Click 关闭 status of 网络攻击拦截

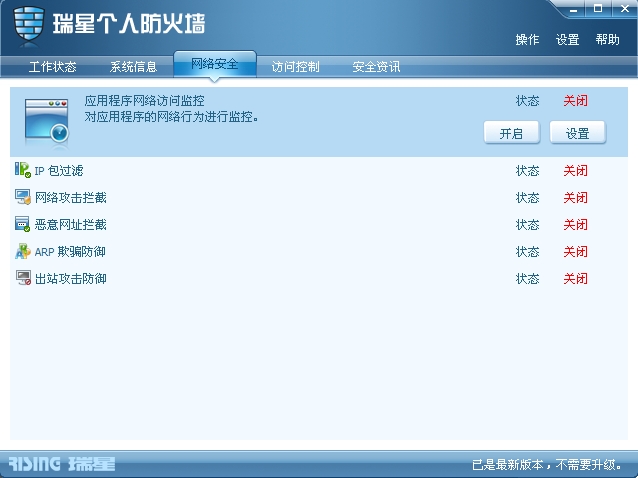tap(576, 198)
